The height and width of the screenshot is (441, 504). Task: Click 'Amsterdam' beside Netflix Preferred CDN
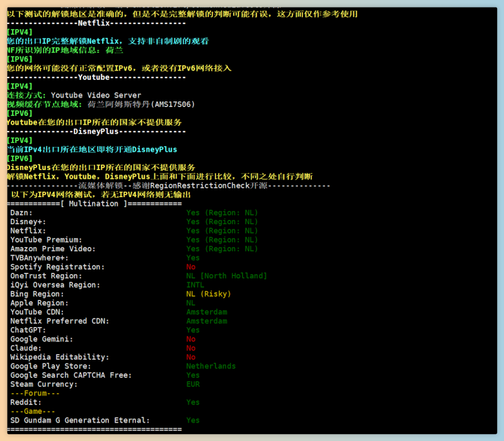pyautogui.click(x=207, y=321)
